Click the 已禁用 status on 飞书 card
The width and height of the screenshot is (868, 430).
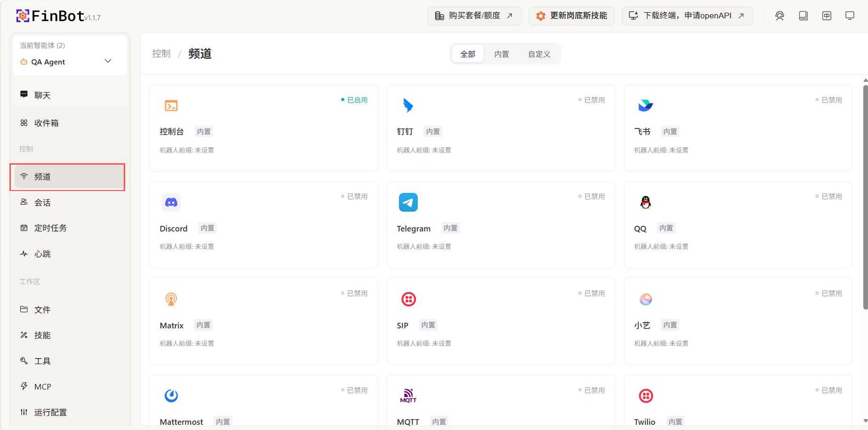(828, 100)
